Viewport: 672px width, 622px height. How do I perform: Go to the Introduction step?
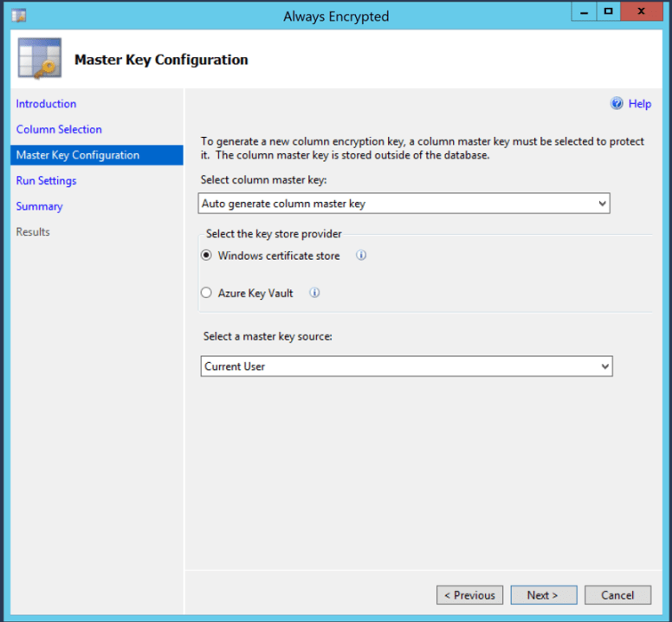(46, 104)
